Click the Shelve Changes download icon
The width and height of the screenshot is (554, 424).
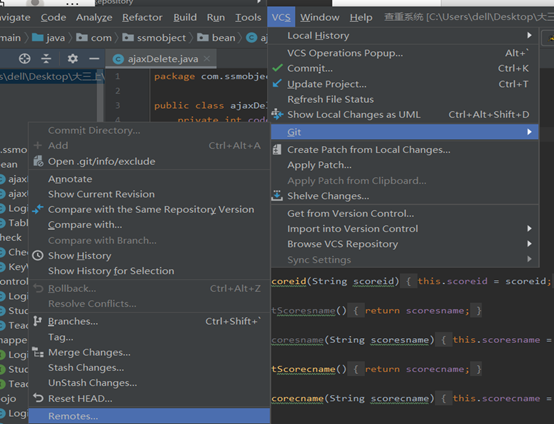click(277, 195)
